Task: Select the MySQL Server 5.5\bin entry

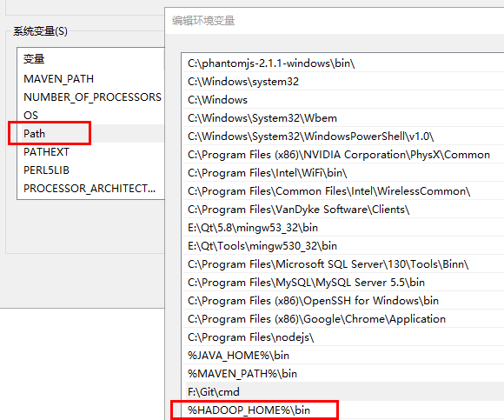Action: pyautogui.click(x=343, y=283)
